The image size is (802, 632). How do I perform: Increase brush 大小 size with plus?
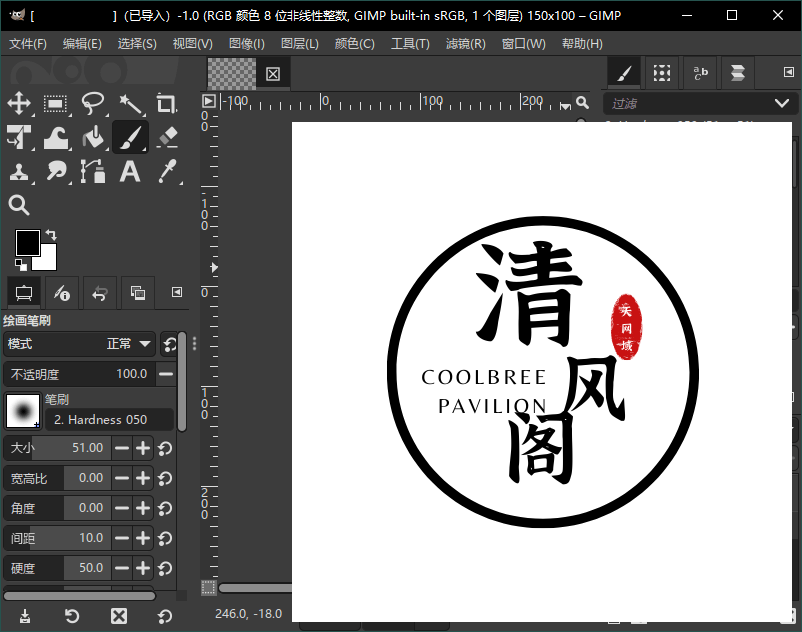tap(143, 448)
